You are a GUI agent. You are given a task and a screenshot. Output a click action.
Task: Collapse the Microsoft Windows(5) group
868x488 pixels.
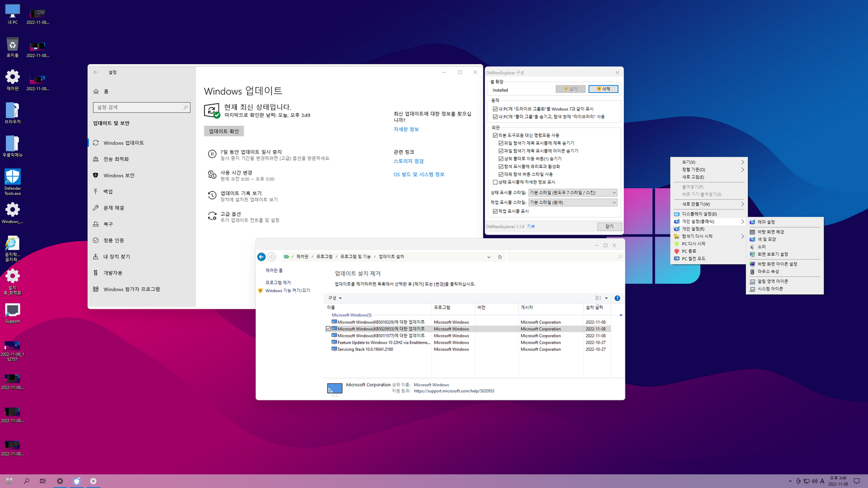[x=621, y=315]
